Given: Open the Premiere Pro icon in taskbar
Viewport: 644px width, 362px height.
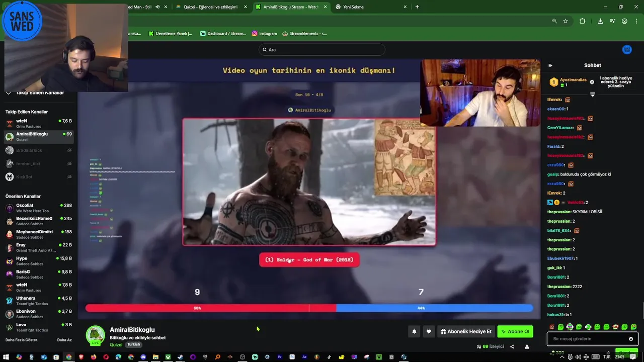Looking at the screenshot, I should pyautogui.click(x=280, y=357).
